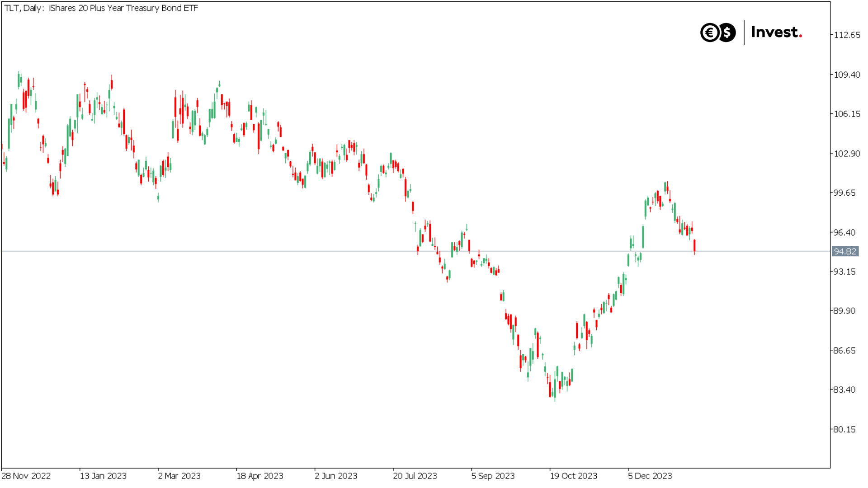
Task: Click the 83.40 price axis label
Action: coord(845,389)
